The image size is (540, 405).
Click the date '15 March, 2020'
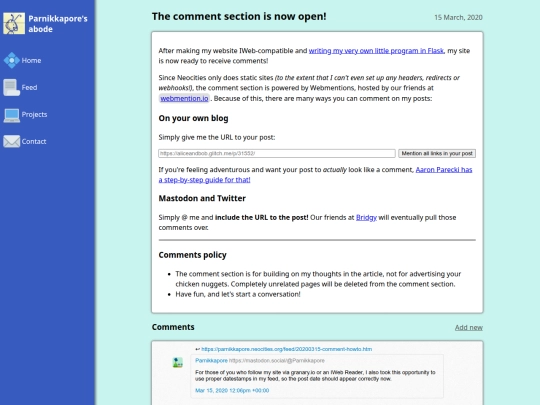458,17
